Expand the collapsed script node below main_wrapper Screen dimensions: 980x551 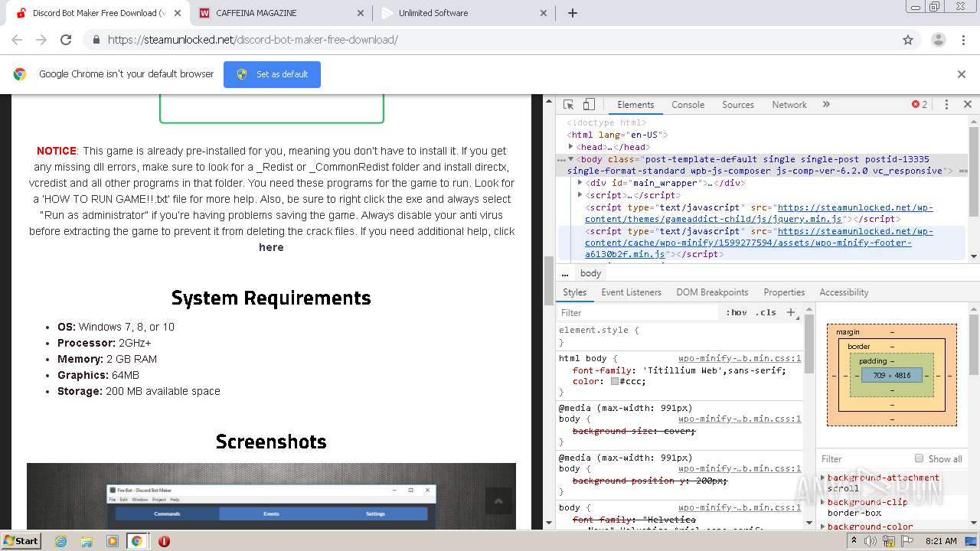click(x=580, y=195)
